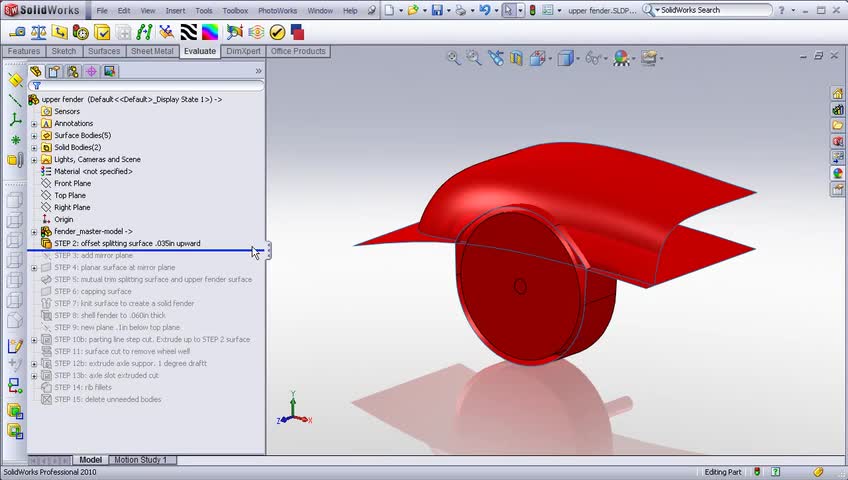Image resolution: width=848 pixels, height=480 pixels.
Task: Click the Measure tool icon
Action: (x=16, y=32)
